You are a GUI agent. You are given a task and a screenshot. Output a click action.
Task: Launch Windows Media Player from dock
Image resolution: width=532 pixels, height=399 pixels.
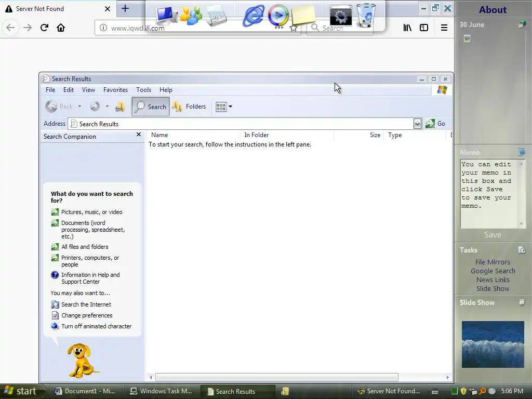click(x=278, y=16)
